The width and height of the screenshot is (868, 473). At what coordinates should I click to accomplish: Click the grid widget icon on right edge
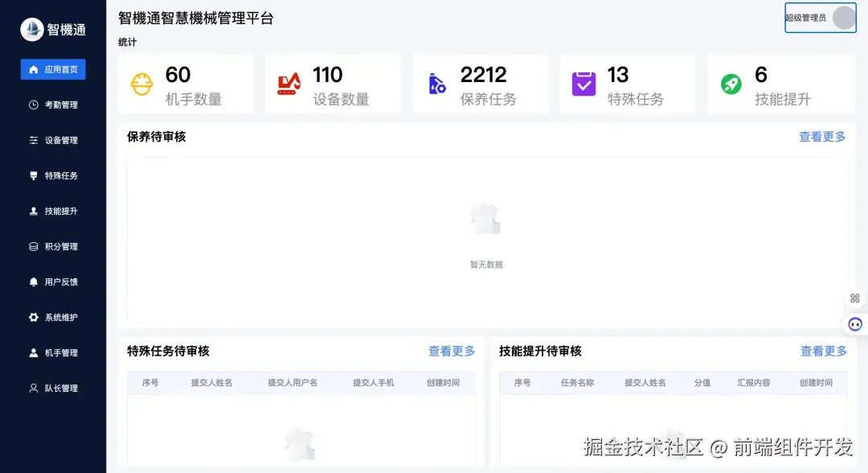[x=854, y=298]
